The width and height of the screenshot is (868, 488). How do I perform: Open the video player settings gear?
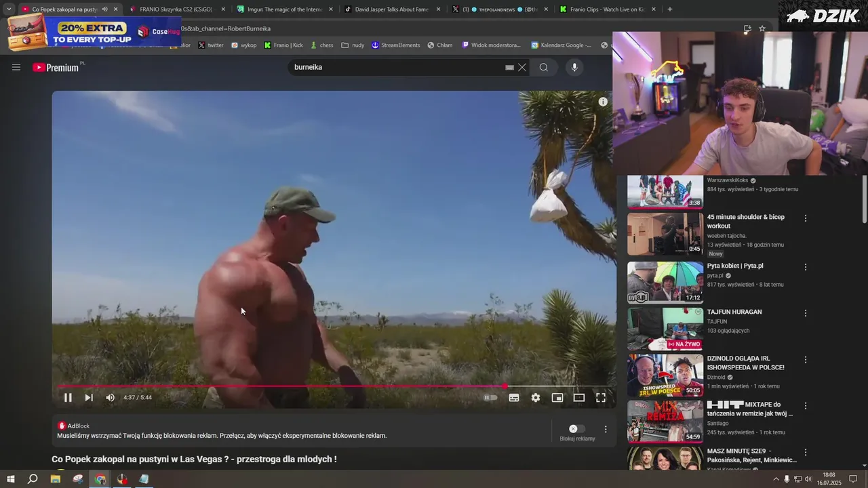coord(536,398)
